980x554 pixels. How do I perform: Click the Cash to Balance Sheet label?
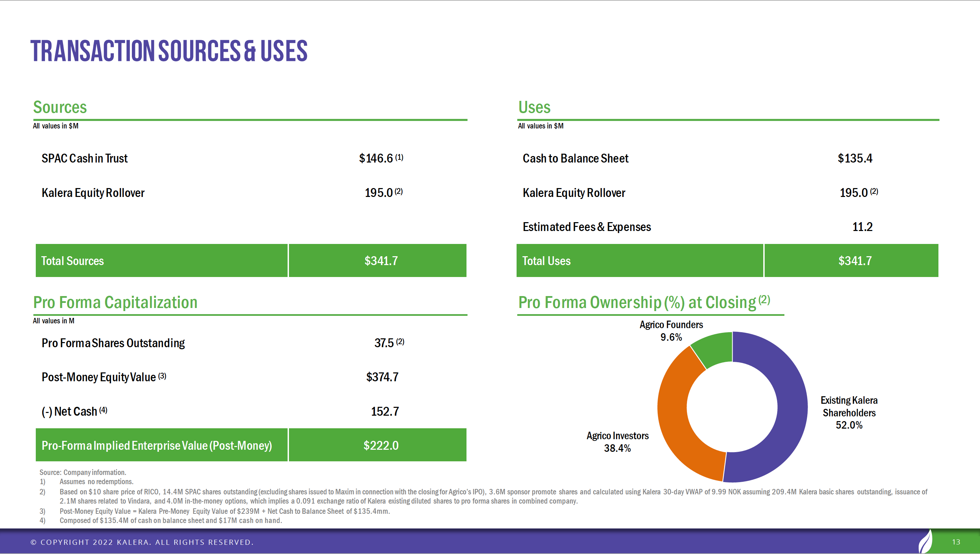(x=575, y=158)
